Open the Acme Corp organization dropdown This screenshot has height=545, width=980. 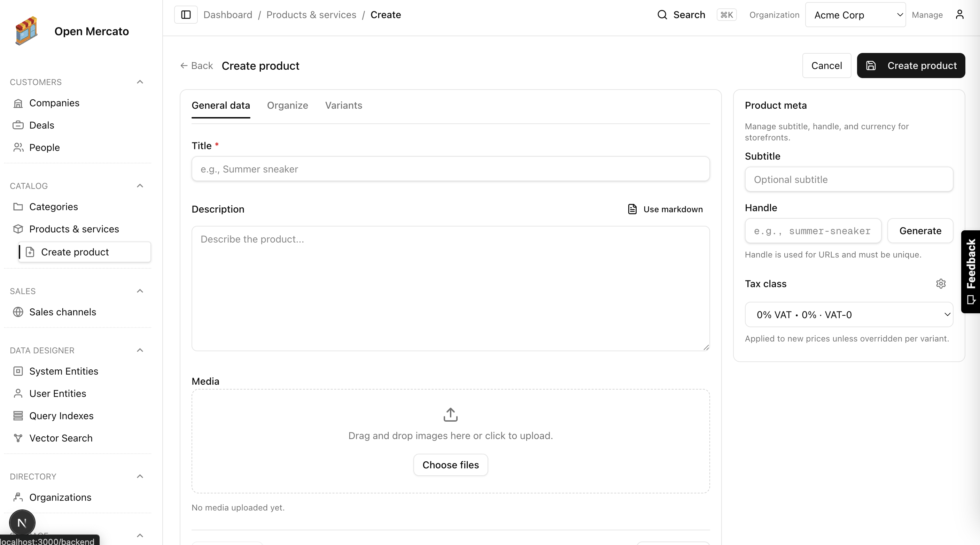(855, 15)
